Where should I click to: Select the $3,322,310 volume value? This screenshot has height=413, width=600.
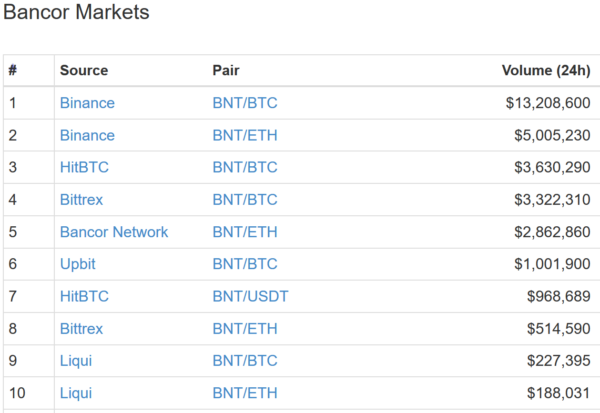pos(552,199)
